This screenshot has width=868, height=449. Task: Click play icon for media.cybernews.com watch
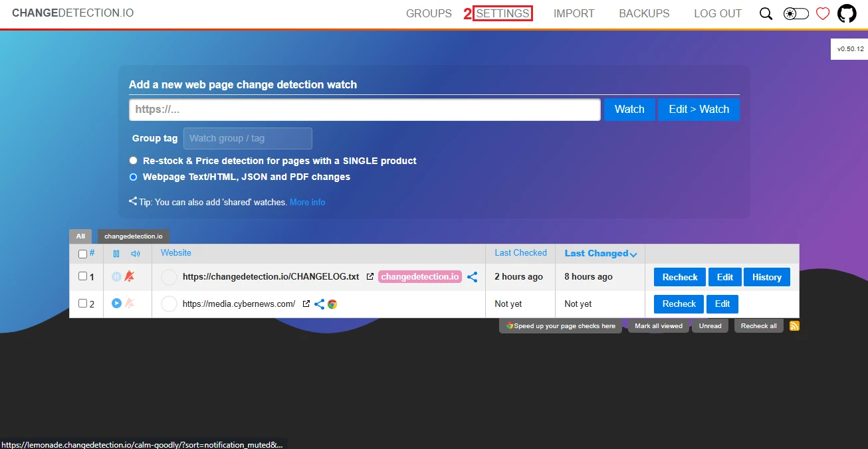pos(116,304)
